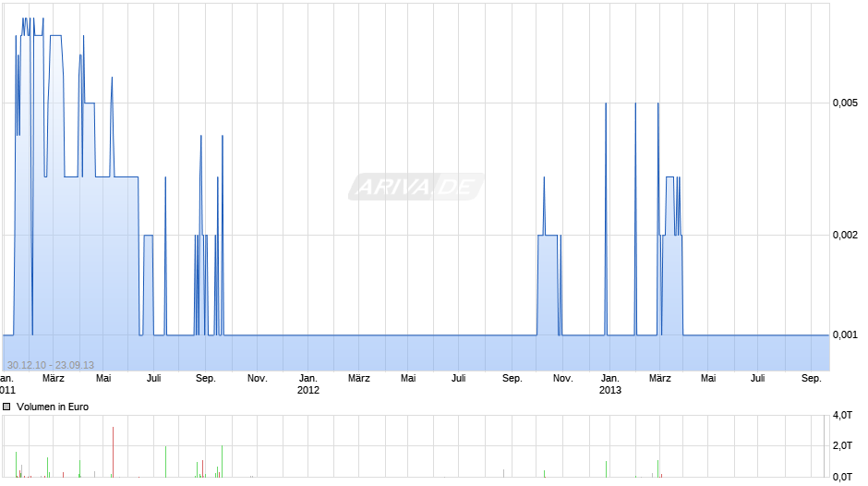
Task: Click the Nov. label before Jan. 2012
Action: point(258,379)
